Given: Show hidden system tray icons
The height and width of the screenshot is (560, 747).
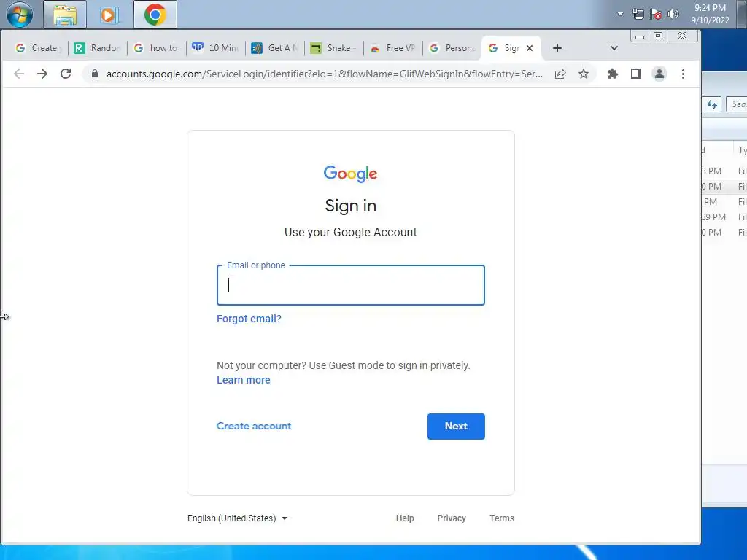Looking at the screenshot, I should click(620, 14).
